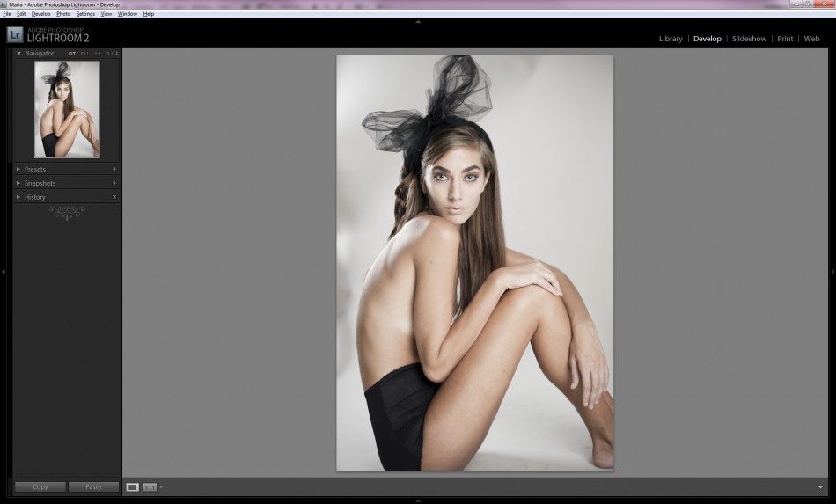Hide left panel using edge arrow

[x=4, y=272]
